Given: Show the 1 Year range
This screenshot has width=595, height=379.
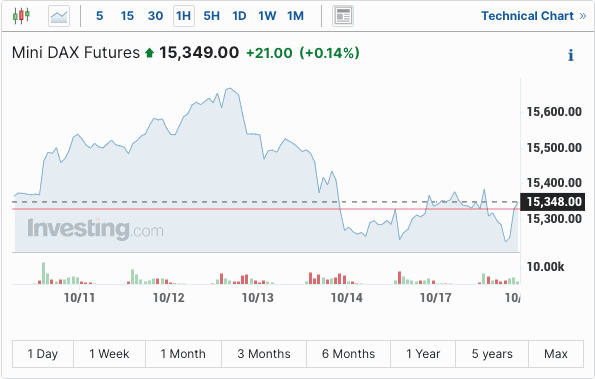Looking at the screenshot, I should (423, 354).
